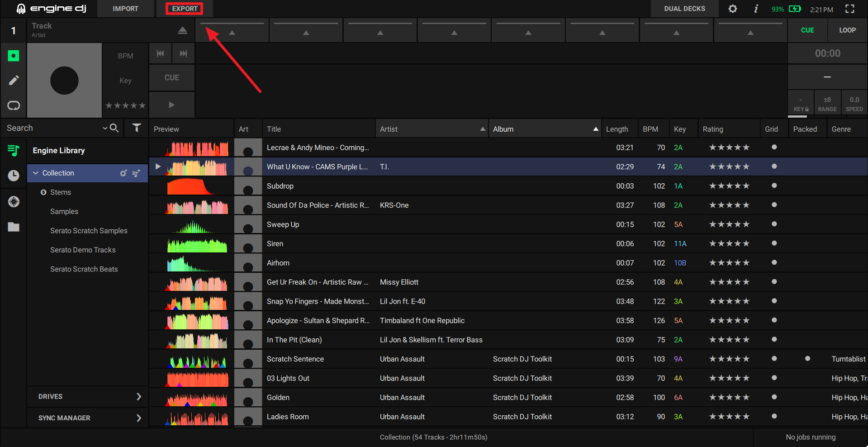Toggle fullscreen mode icon
Image resolution: width=868 pixels, height=447 pixels.
[x=850, y=9]
